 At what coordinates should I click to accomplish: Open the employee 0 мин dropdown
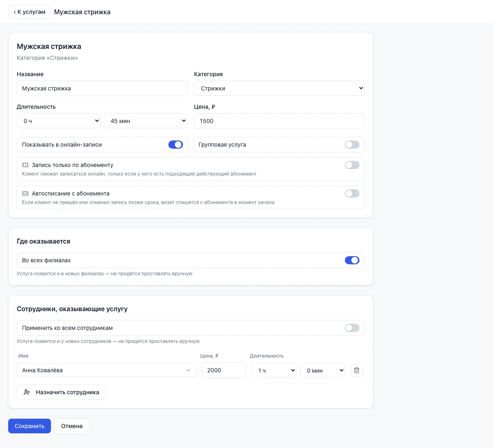click(x=322, y=371)
